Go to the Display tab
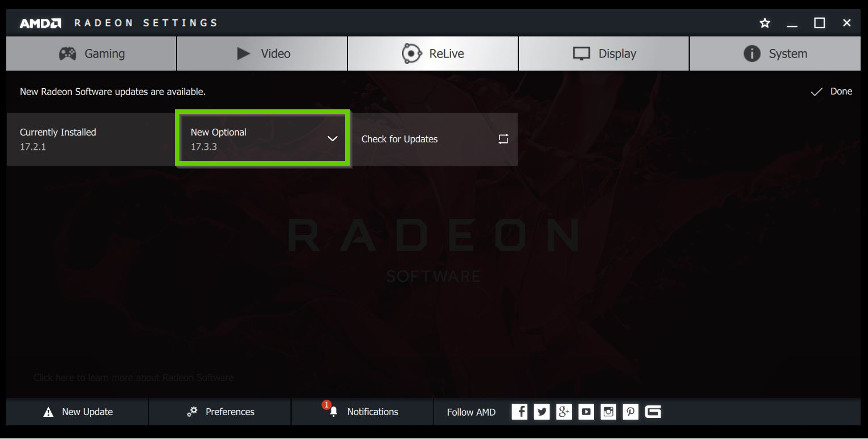 [x=604, y=54]
